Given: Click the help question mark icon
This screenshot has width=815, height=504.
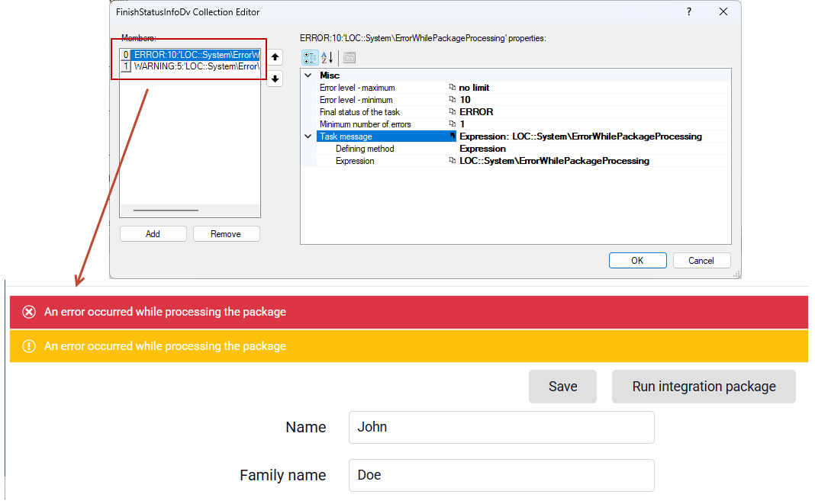Looking at the screenshot, I should tap(689, 11).
